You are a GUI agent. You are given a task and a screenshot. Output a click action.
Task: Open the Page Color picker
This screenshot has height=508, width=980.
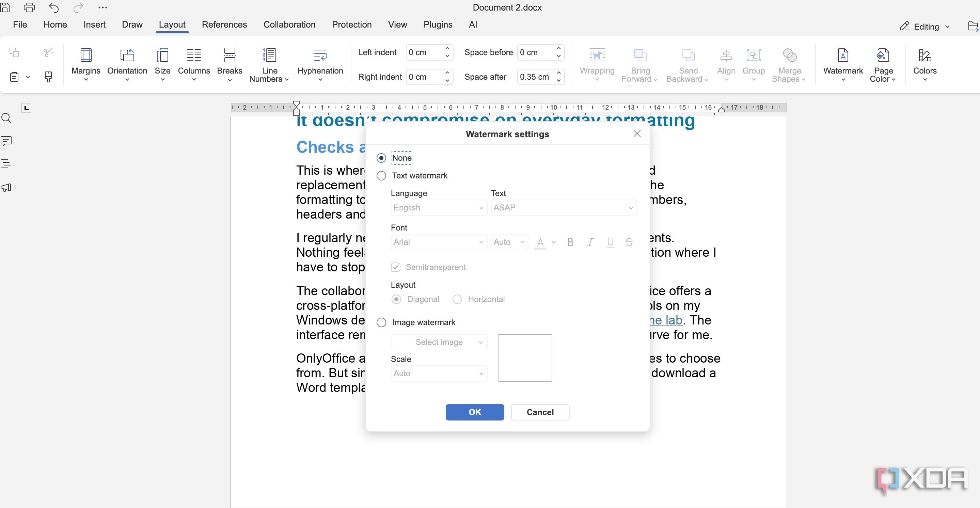click(x=883, y=64)
